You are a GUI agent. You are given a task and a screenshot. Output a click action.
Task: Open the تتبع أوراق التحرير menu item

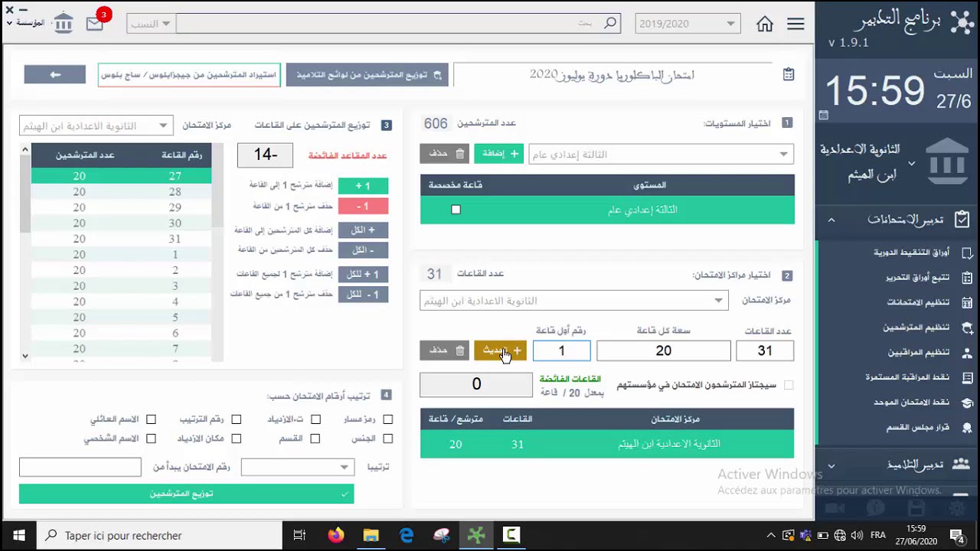coord(917,278)
